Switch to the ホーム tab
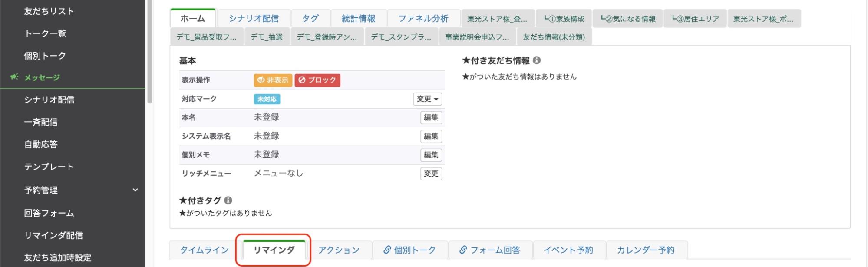The height and width of the screenshot is (267, 868). (x=193, y=18)
